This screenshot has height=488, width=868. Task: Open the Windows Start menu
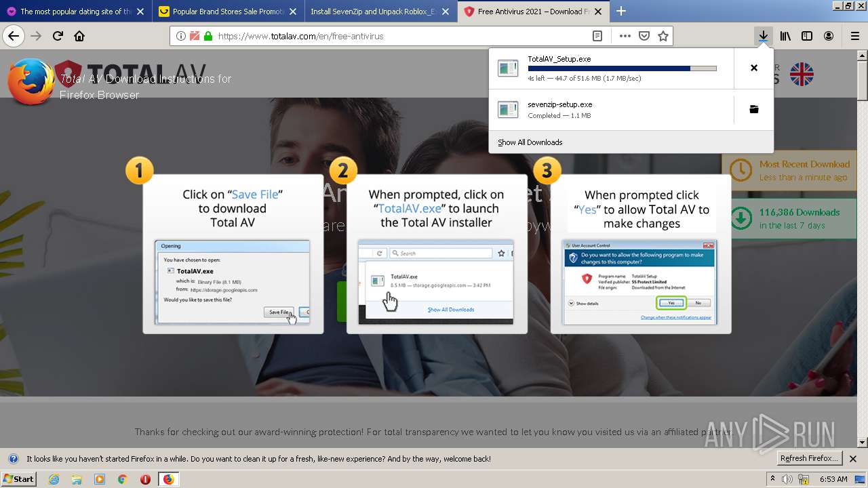tap(18, 479)
